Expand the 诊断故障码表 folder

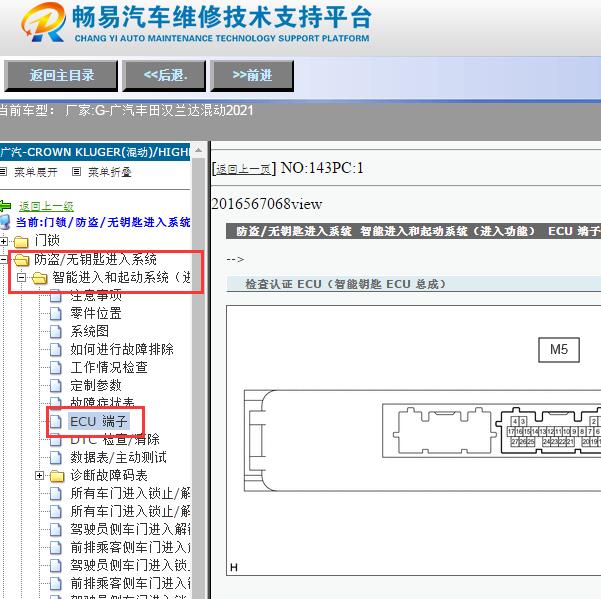pos(40,476)
